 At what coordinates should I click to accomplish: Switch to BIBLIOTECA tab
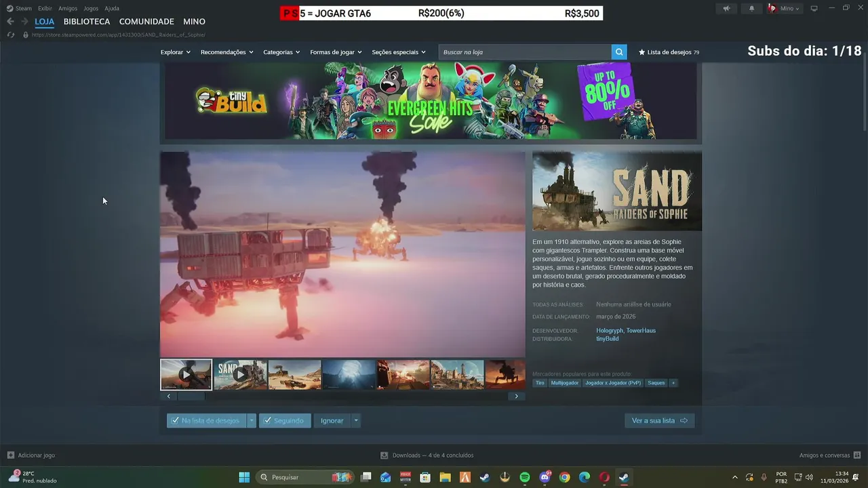[87, 22]
